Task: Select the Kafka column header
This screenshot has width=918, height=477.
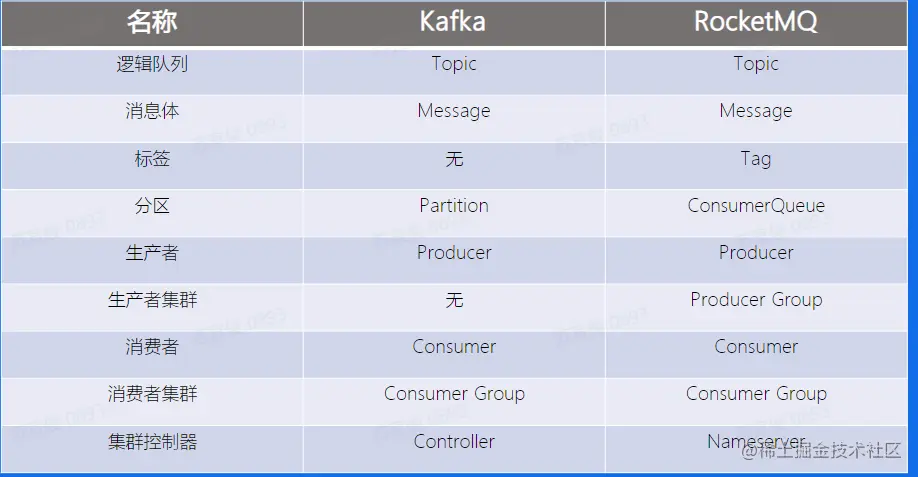Action: pos(453,22)
